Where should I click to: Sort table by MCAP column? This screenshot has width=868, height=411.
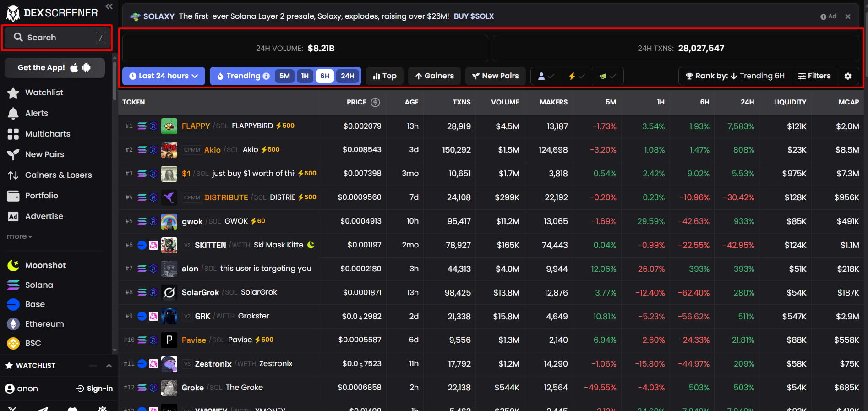coord(849,102)
